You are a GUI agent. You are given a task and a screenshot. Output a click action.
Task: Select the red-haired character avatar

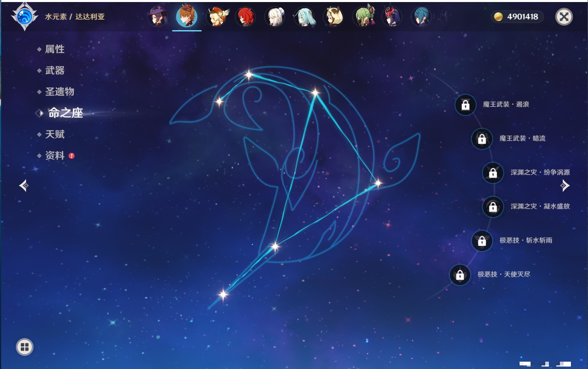point(246,17)
